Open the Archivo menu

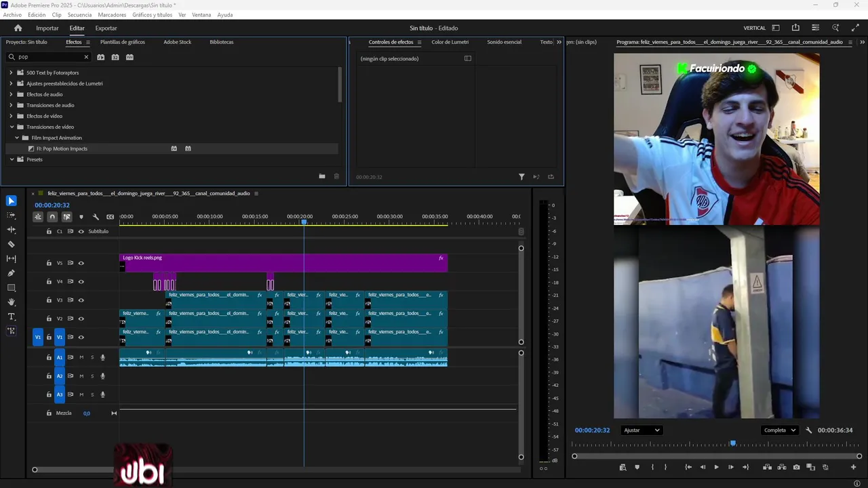click(12, 15)
